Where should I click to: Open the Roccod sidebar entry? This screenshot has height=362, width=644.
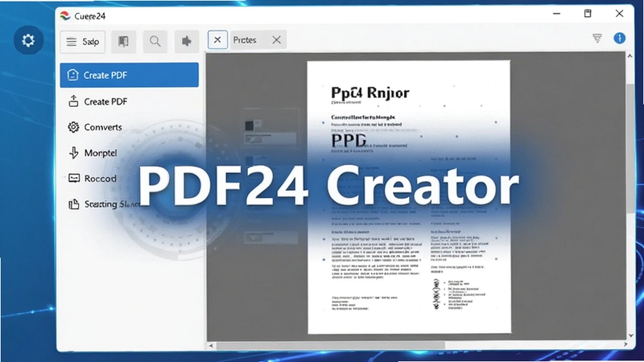click(x=130, y=179)
